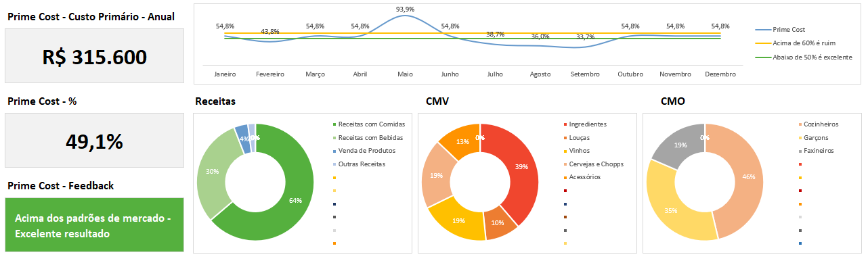Click the CMO chart title
This screenshot has height=263, width=868.
pyautogui.click(x=672, y=101)
